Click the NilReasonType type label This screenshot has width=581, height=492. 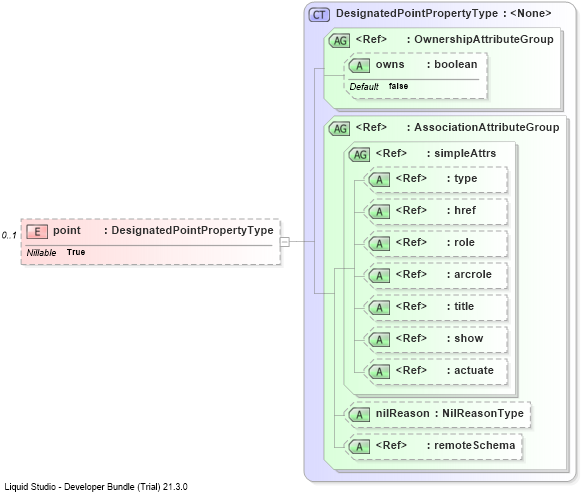[x=483, y=413]
